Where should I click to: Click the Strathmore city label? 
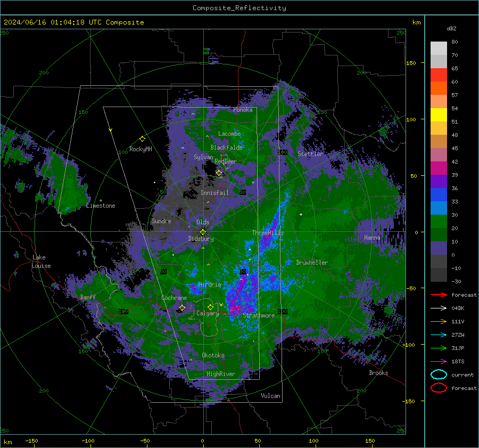[x=259, y=315]
